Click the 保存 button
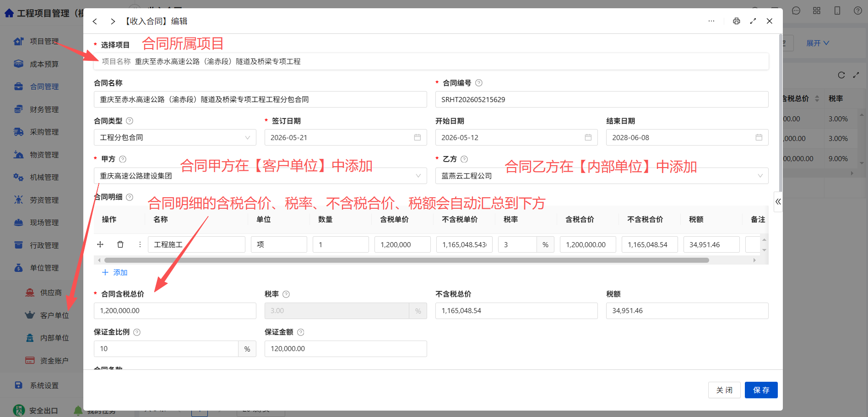 (761, 390)
